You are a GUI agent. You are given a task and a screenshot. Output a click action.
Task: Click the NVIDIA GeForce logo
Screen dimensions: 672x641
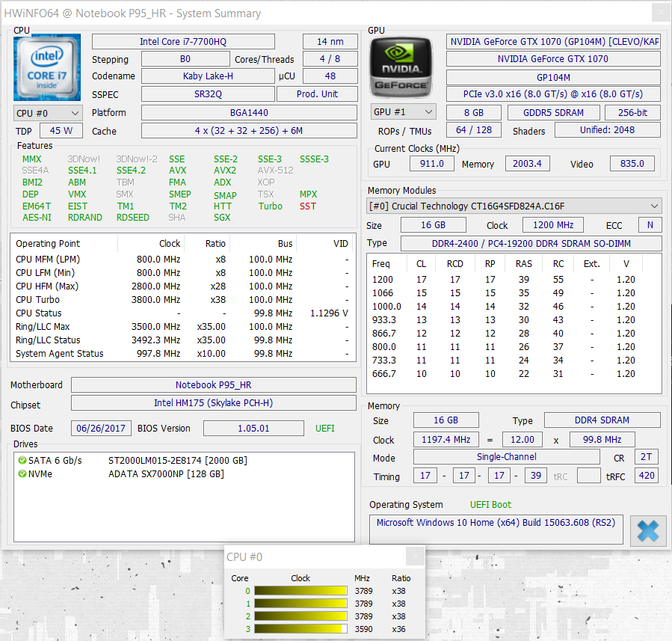pyautogui.click(x=401, y=67)
